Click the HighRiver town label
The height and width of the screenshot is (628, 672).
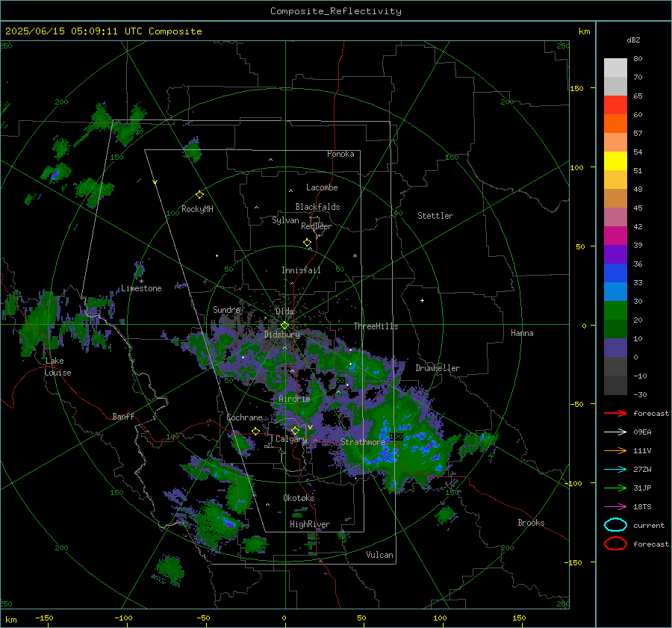click(310, 524)
